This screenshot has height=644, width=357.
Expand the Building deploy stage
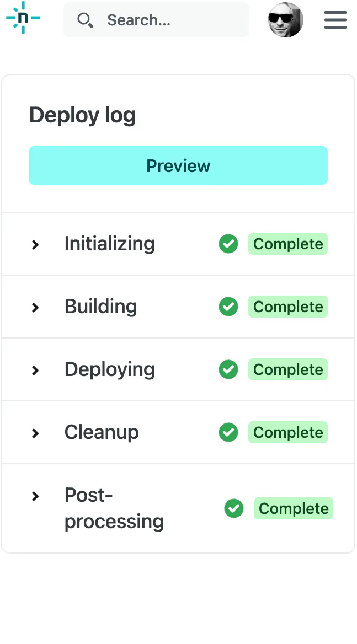tap(35, 307)
